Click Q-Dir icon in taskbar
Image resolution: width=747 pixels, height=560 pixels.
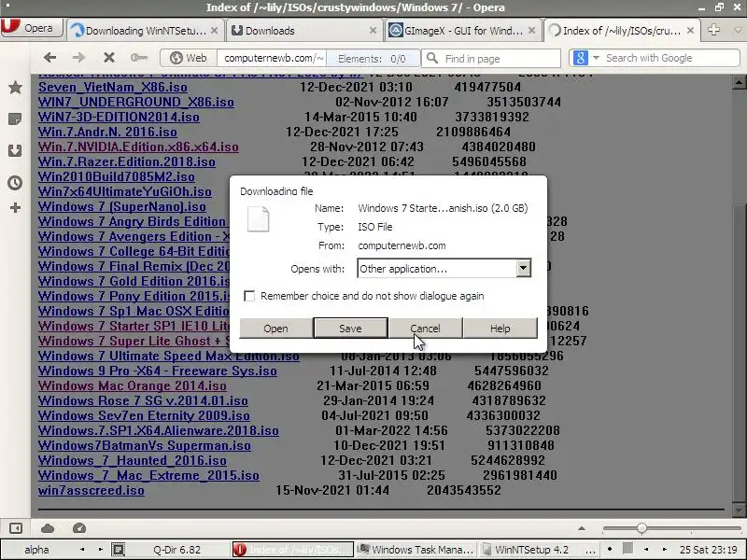point(119,550)
